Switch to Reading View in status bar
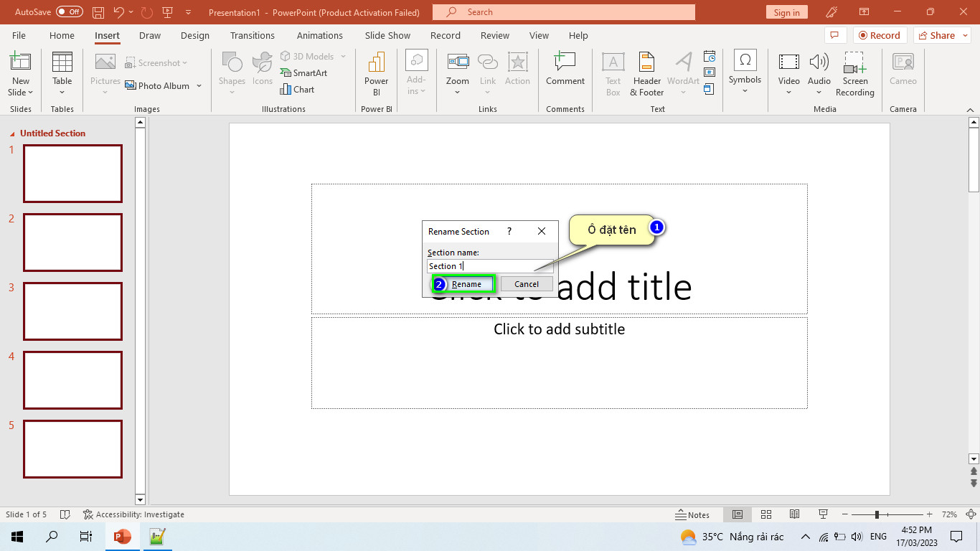The image size is (980, 551). point(794,514)
